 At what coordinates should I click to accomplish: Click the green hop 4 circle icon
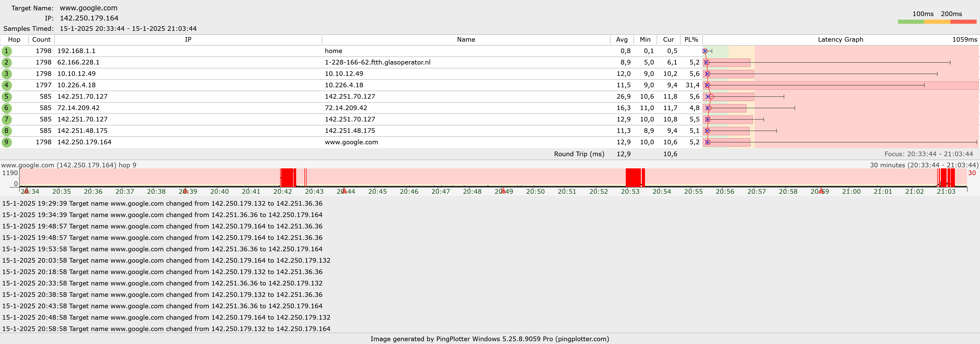(x=6, y=85)
